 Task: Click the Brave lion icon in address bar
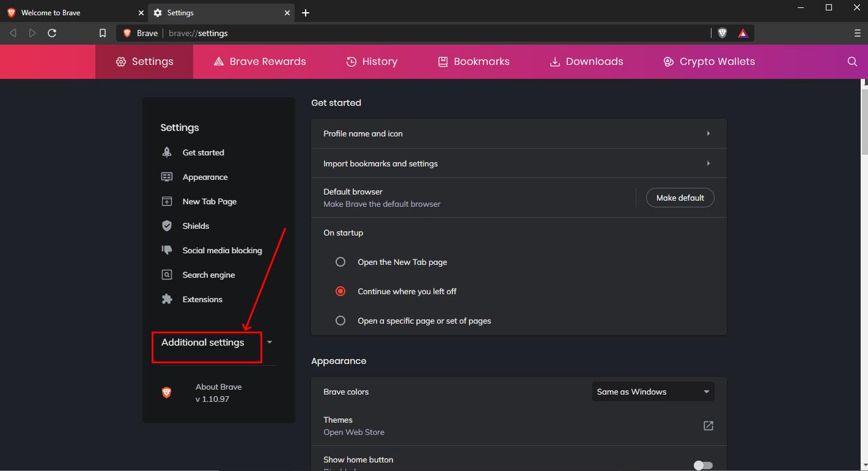(x=127, y=33)
